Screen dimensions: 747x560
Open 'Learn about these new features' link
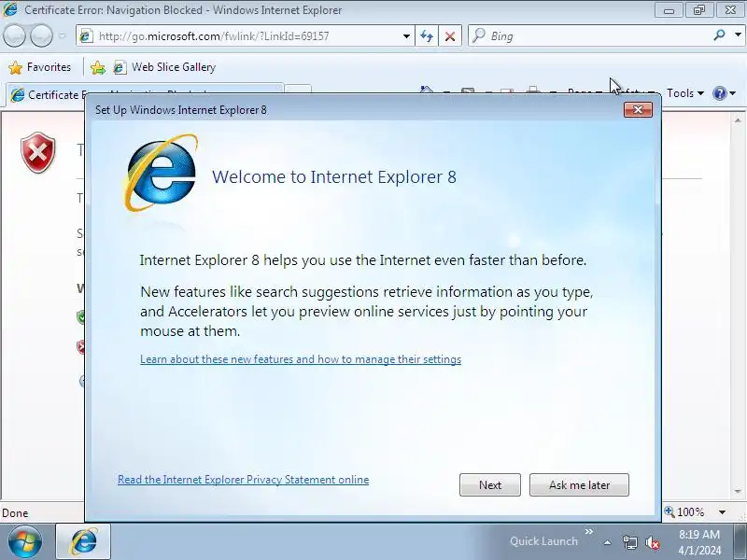coord(301,359)
